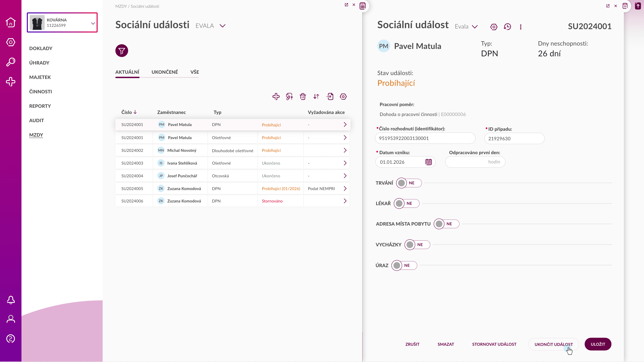644x362 pixels.
Task: Open notifications bell icon
Action: (x=11, y=300)
